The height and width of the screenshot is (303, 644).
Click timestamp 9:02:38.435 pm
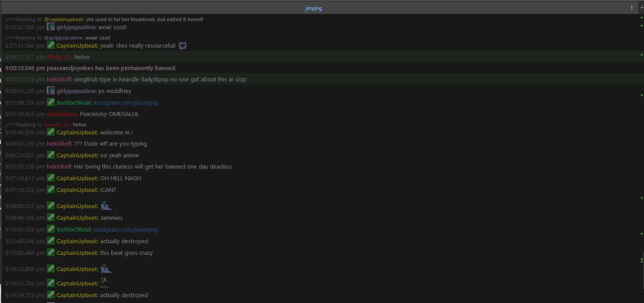25,114
